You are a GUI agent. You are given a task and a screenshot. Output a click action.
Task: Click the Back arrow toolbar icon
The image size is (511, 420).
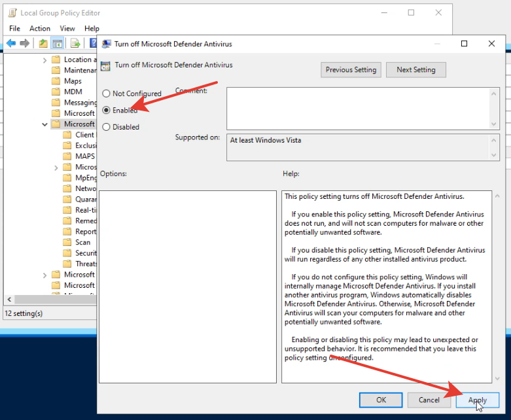click(x=11, y=43)
